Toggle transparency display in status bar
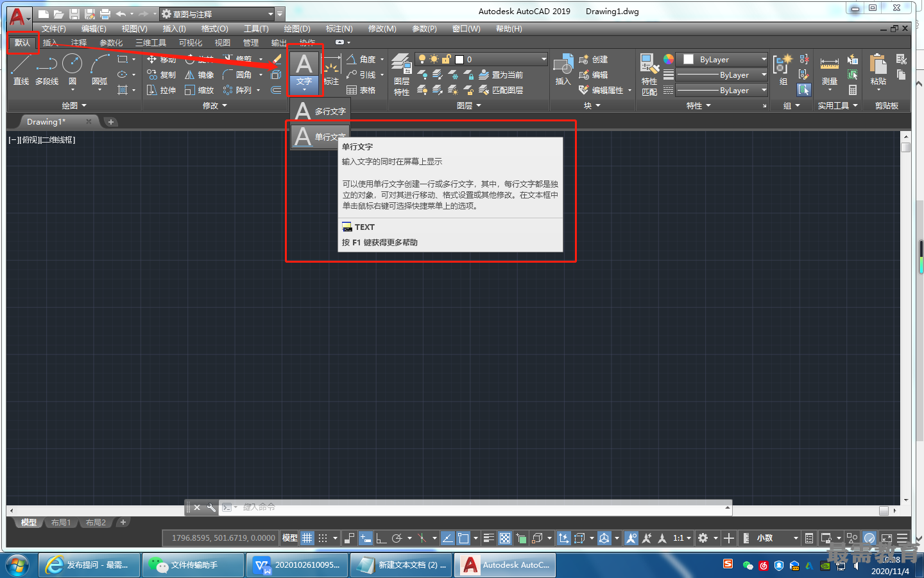Viewport: 924px width, 578px height. tap(505, 538)
